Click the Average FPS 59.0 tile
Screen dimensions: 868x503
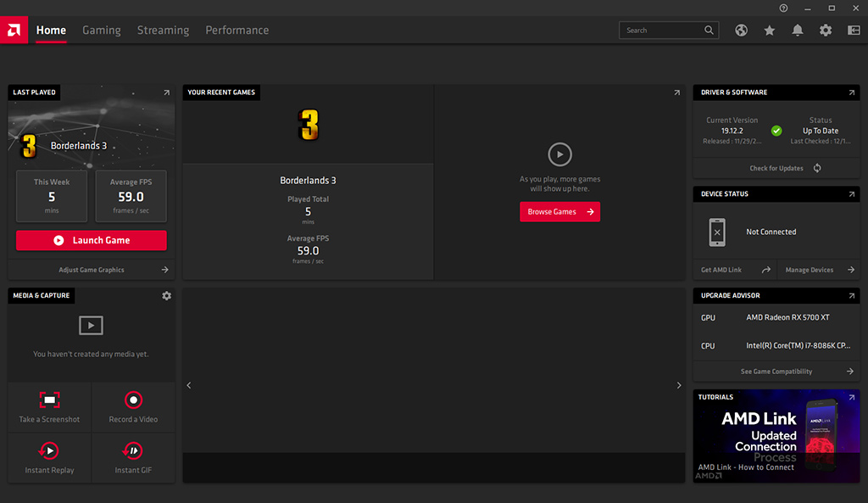131,196
